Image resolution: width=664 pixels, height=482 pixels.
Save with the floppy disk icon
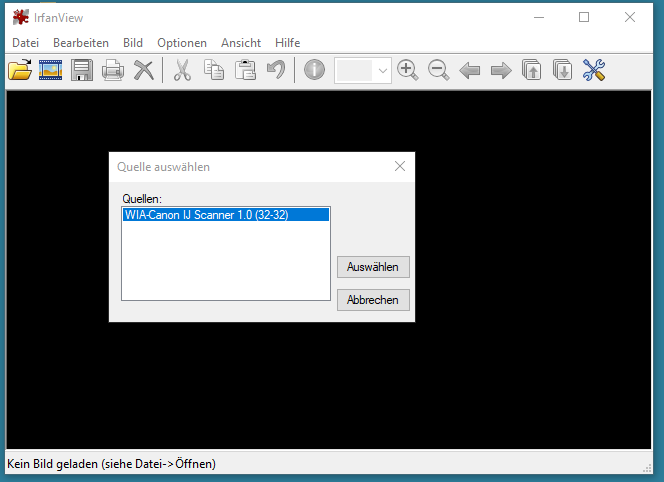click(x=82, y=70)
